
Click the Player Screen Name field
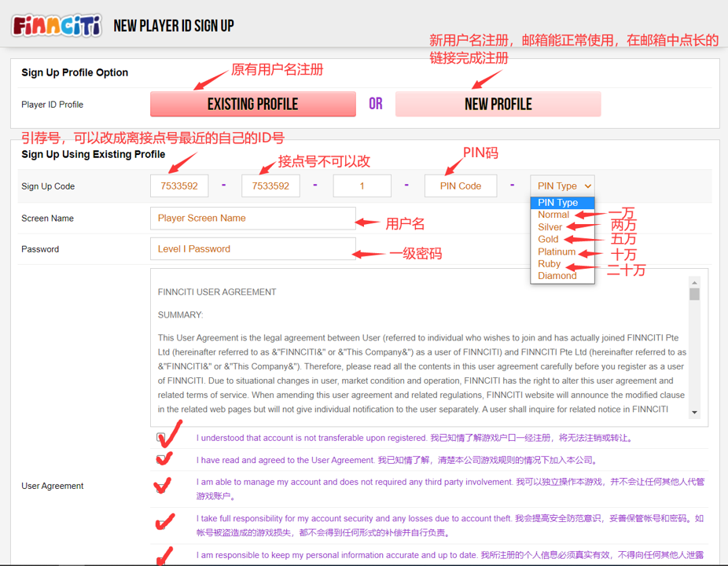pyautogui.click(x=253, y=219)
